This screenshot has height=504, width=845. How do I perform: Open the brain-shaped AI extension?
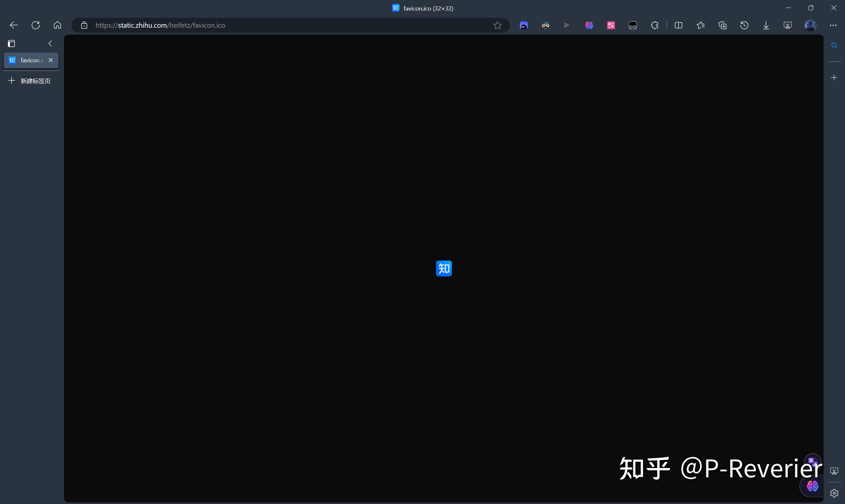coord(589,25)
